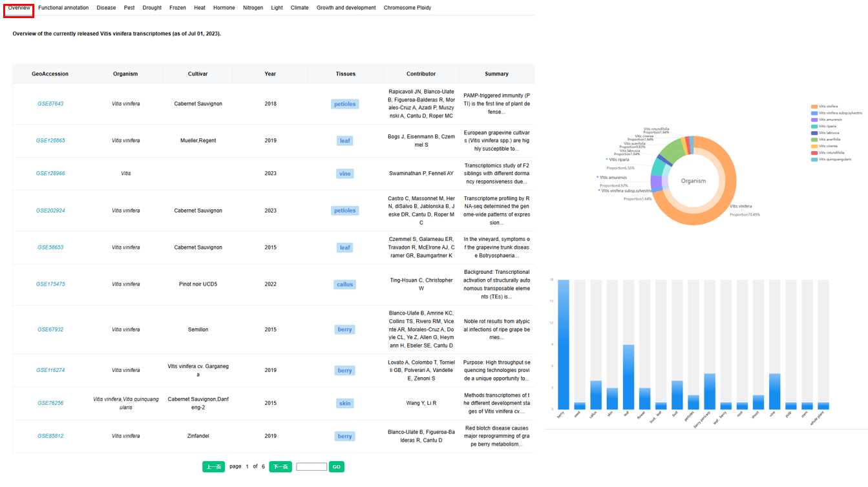The image size is (868, 487).
Task: Open the GSE87643 accession link
Action: pos(50,104)
